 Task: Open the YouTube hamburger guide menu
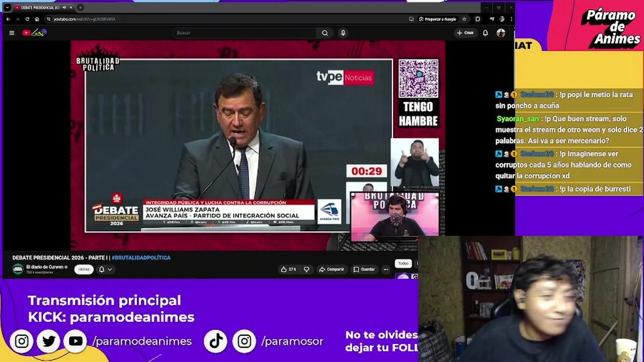pos(12,33)
